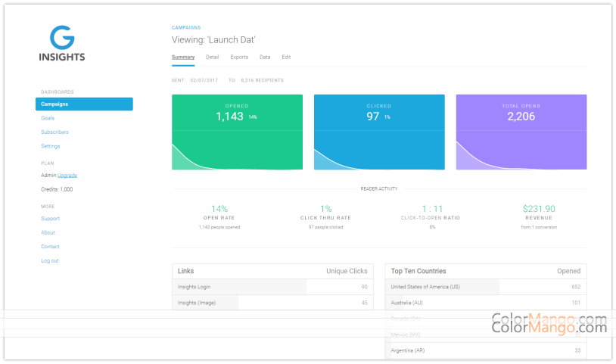Click Contact in the sidebar
616x364 pixels.
[50, 247]
